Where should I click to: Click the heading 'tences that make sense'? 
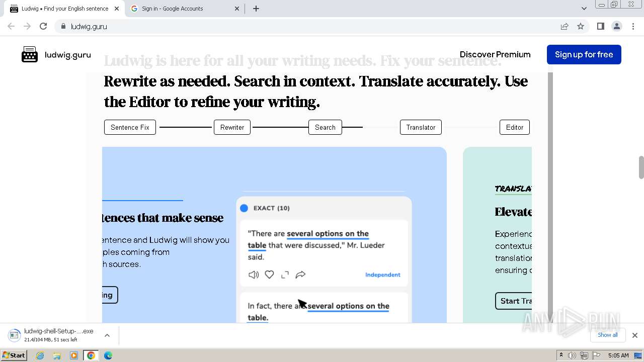[x=163, y=218]
